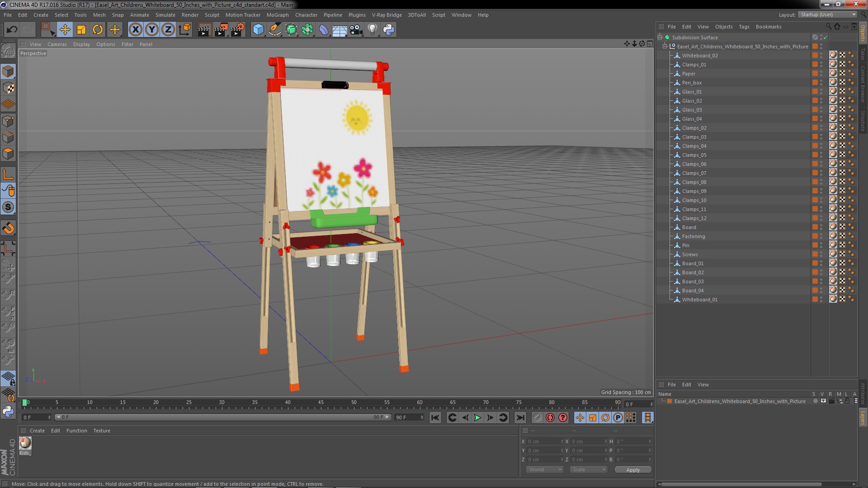Select the Move tool in the top toolbar
Screen dimensions: 868x488
point(65,30)
